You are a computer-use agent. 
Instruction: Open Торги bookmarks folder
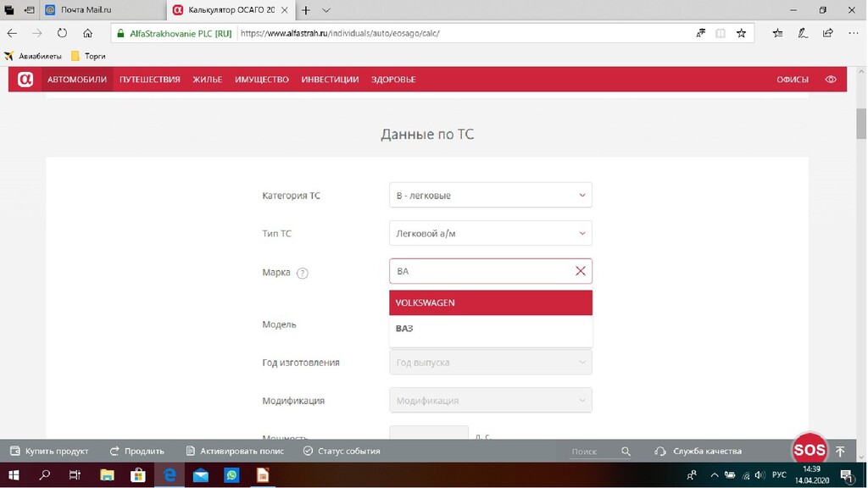pos(88,56)
